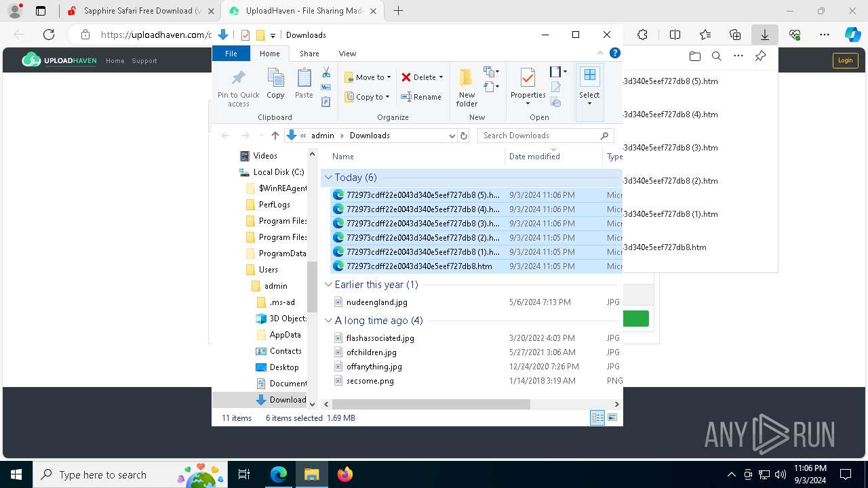Open the Copy to dropdown

(367, 97)
